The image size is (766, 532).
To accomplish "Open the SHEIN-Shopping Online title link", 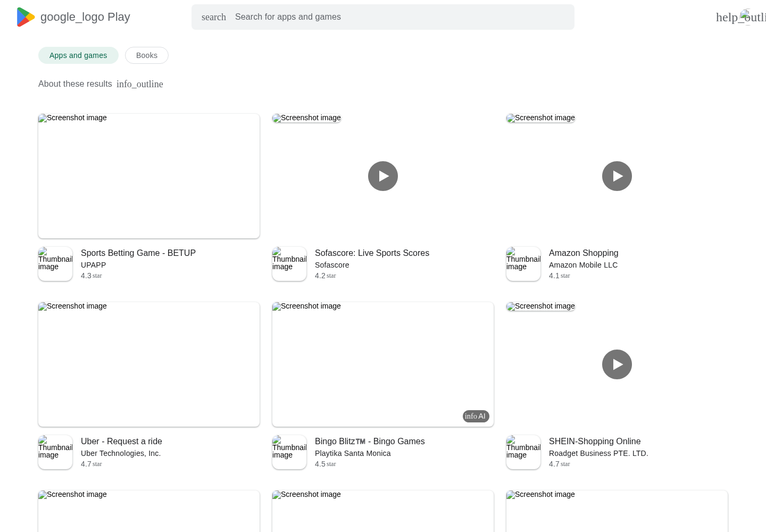I will pos(595,442).
